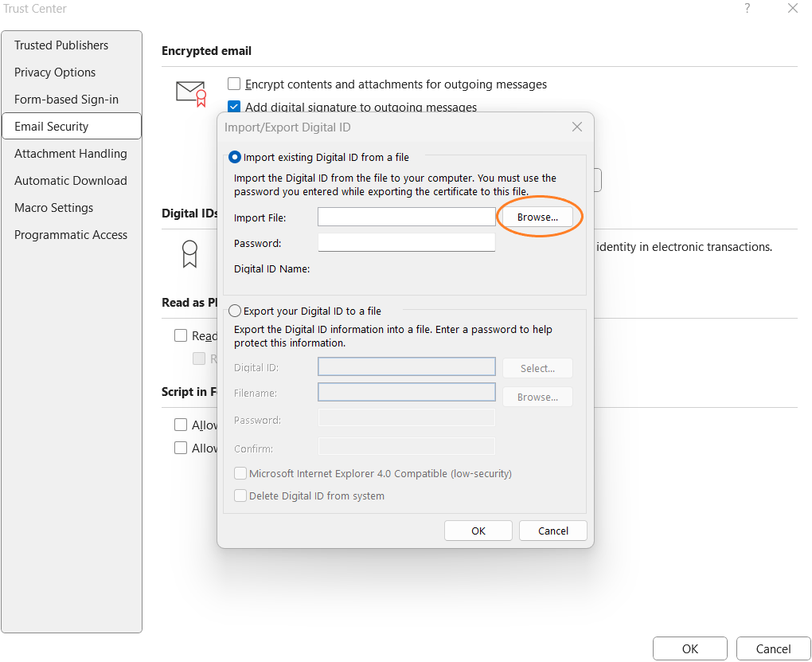Open the Macro Settings section
812x662 pixels.
[x=53, y=208]
